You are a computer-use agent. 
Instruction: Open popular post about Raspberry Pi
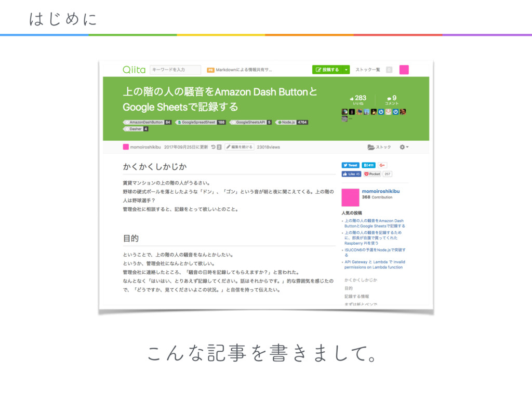(373, 238)
